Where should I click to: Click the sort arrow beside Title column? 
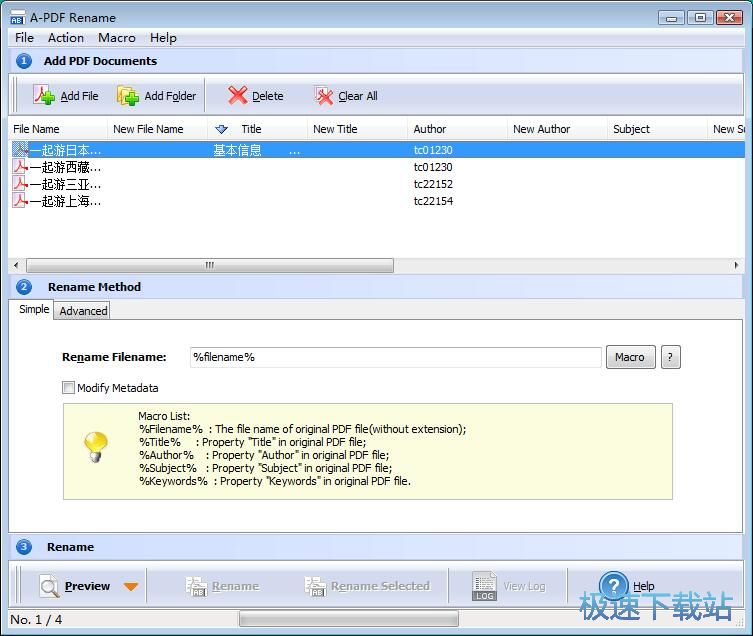pyautogui.click(x=222, y=129)
